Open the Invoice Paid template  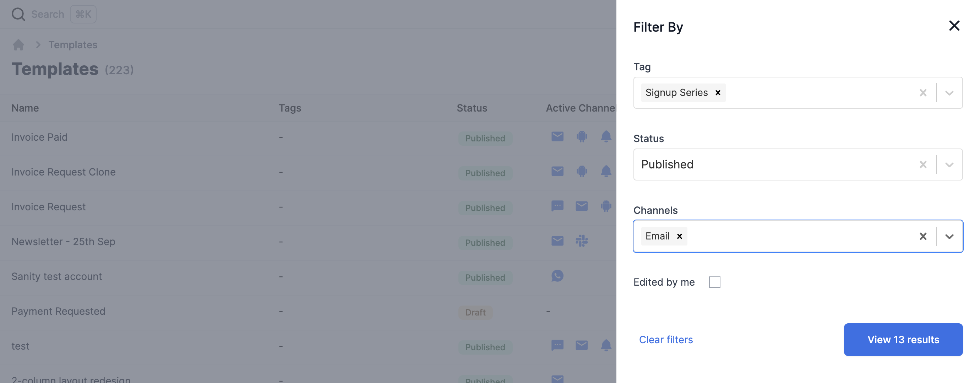39,137
